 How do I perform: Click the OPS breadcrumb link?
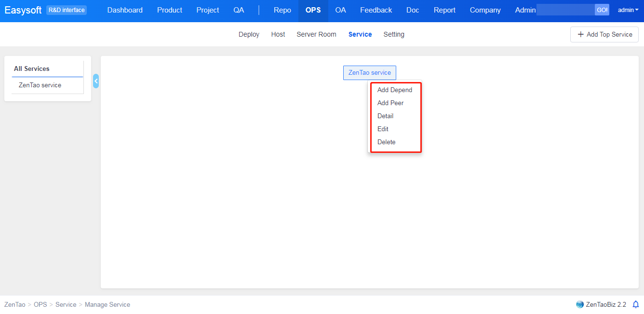40,305
